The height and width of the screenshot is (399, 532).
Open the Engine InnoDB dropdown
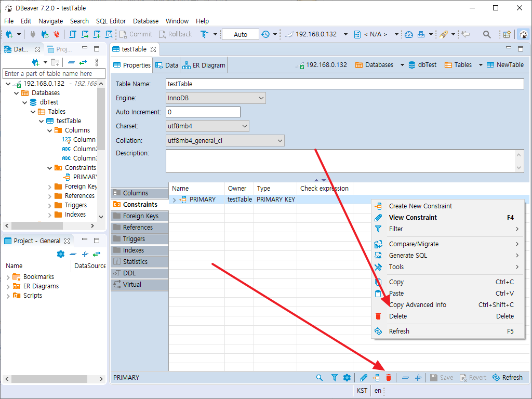[x=216, y=98]
